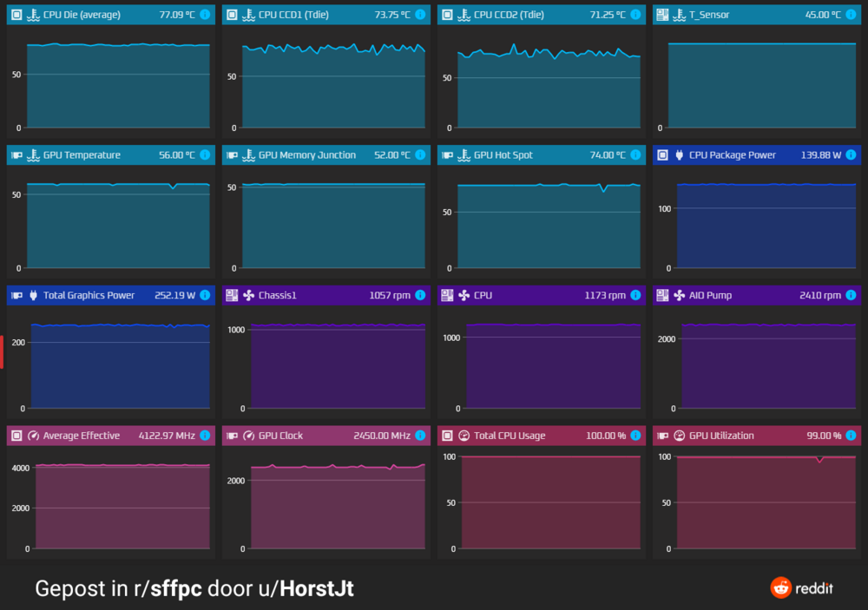Viewport: 868px width, 610px height.
Task: Click the plug icon on CPU Package Power
Action: (679, 155)
